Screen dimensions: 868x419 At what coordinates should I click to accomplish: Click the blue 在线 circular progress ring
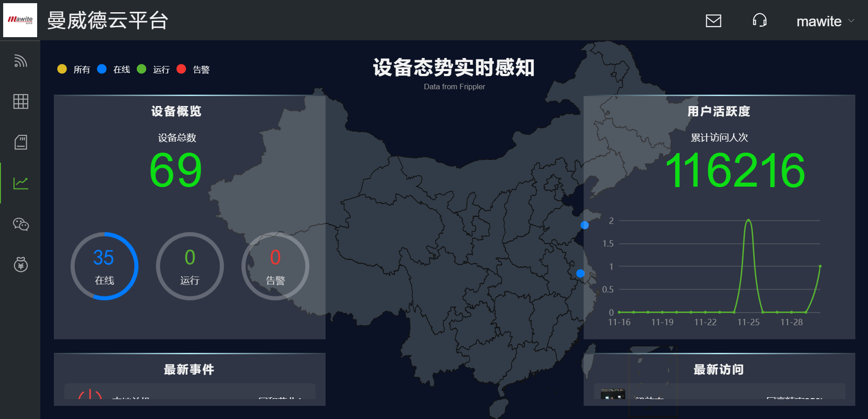(x=105, y=266)
